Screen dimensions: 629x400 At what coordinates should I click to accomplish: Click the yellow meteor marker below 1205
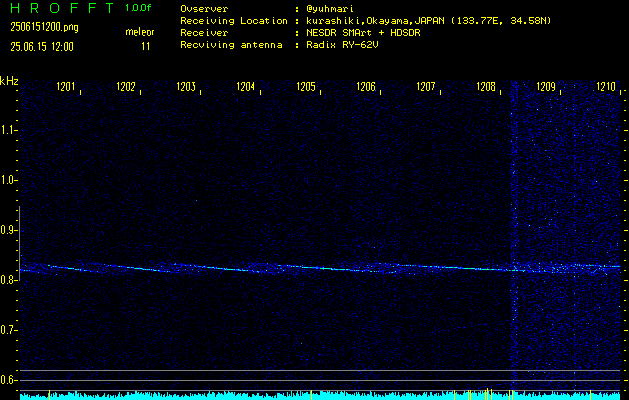[311, 395]
